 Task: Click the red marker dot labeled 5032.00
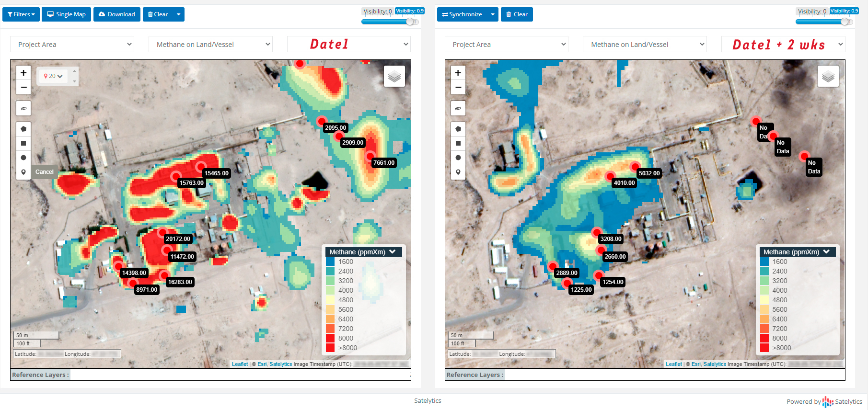point(635,167)
